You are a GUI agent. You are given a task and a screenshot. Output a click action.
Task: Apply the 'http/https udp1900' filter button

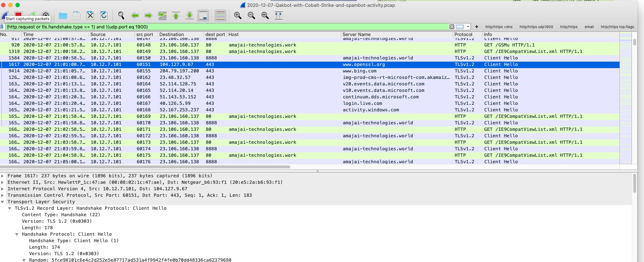(x=536, y=27)
